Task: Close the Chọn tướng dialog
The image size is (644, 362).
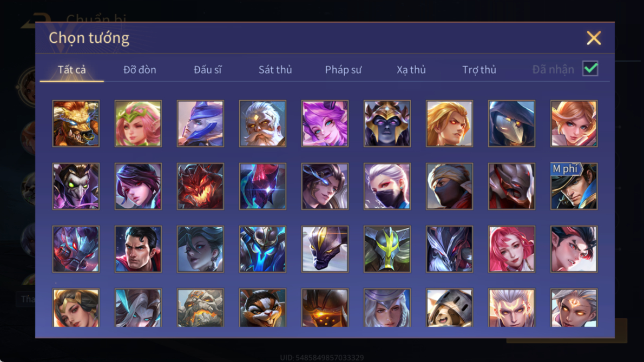Action: 594,38
